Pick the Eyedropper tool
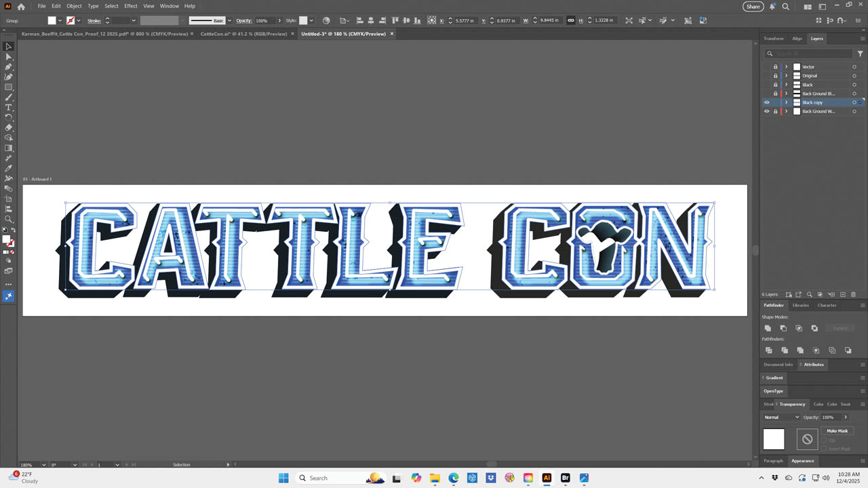 coord(9,168)
